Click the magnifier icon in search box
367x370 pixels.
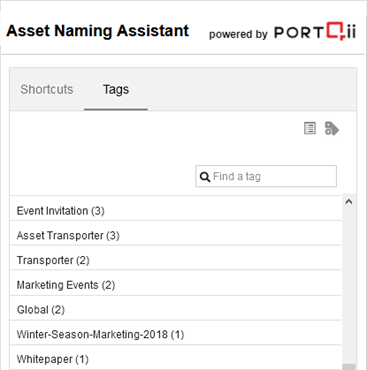(205, 176)
